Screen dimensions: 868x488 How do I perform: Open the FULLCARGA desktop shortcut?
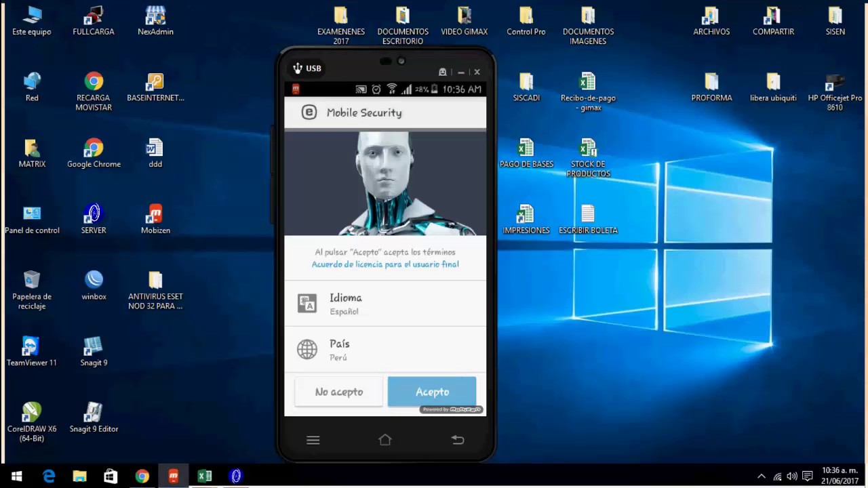tap(94, 22)
